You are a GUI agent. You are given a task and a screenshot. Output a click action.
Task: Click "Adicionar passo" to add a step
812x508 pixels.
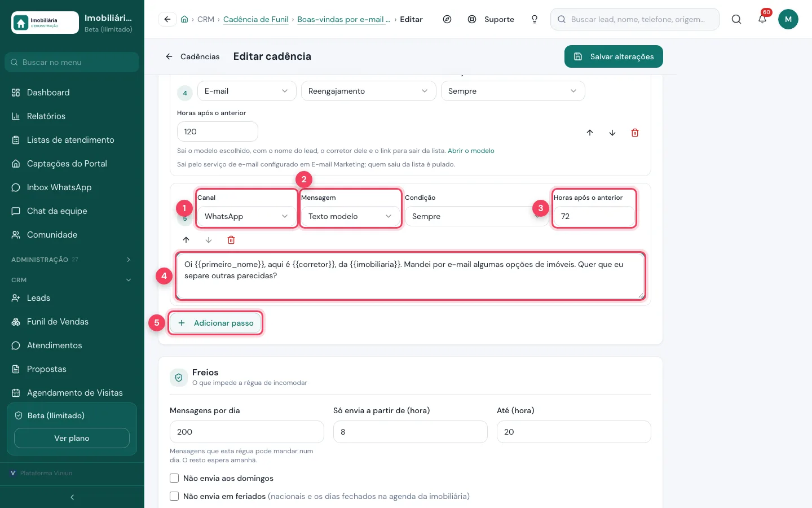click(216, 323)
